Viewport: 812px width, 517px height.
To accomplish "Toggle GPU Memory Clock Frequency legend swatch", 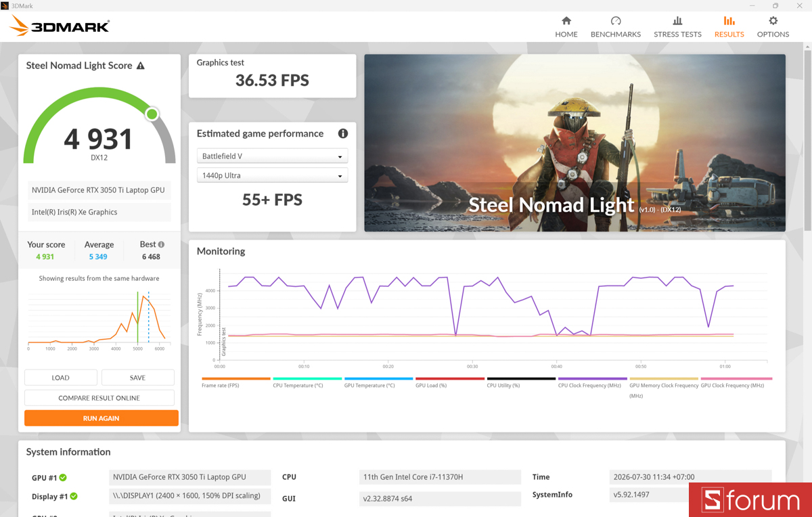I will tap(664, 379).
